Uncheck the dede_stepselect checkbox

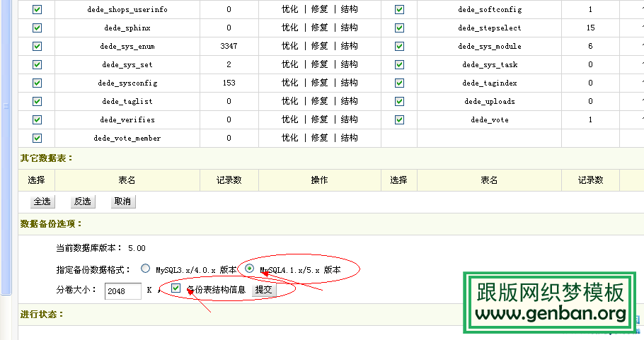coord(399,28)
